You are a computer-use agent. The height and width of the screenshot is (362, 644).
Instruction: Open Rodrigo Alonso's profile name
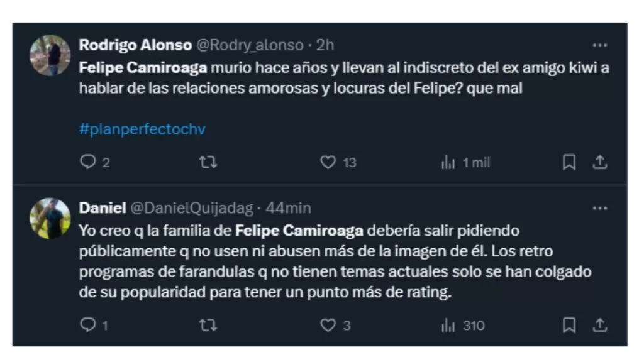click(135, 45)
